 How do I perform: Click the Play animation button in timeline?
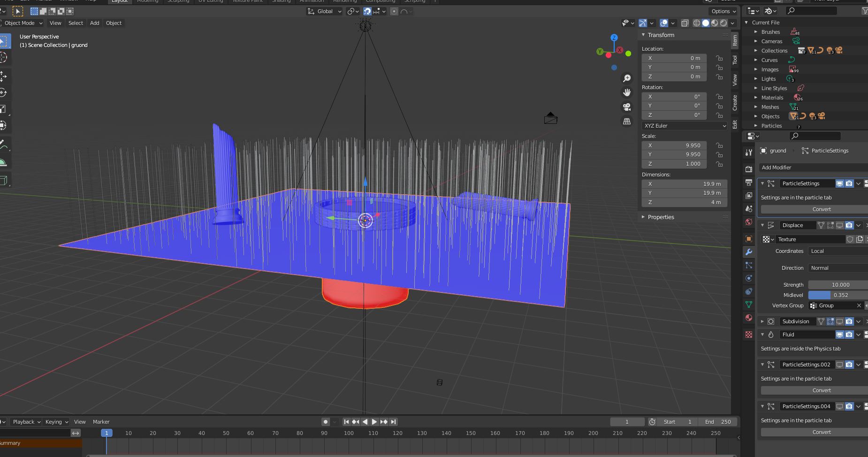click(374, 422)
